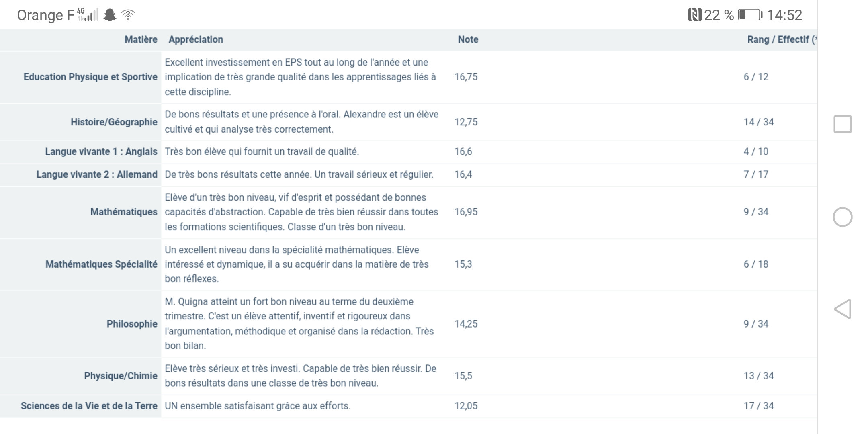Click the Mathématiques Spécialité subject label
The image size is (868, 434).
click(101, 264)
